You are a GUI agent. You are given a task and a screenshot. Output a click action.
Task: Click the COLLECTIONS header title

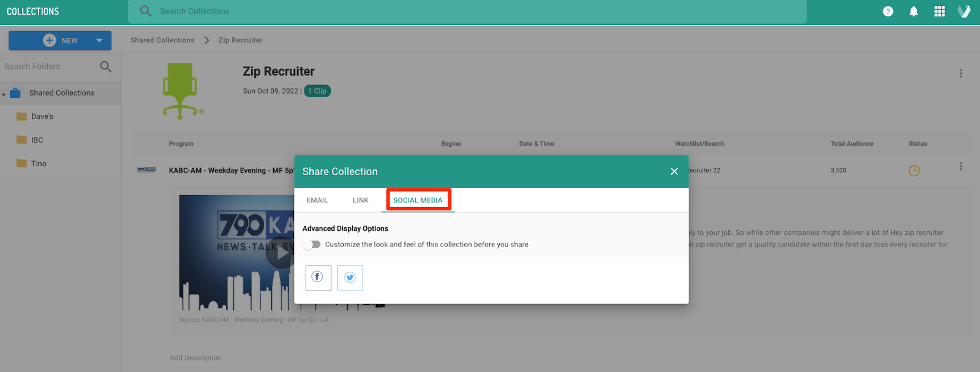33,12
